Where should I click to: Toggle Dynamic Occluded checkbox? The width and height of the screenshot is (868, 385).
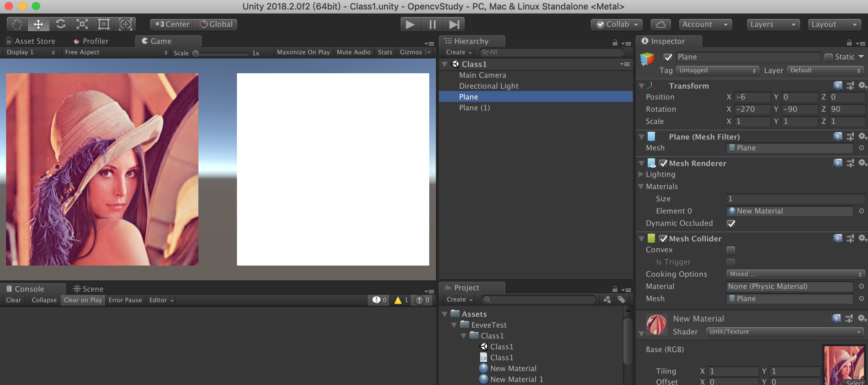pyautogui.click(x=731, y=223)
